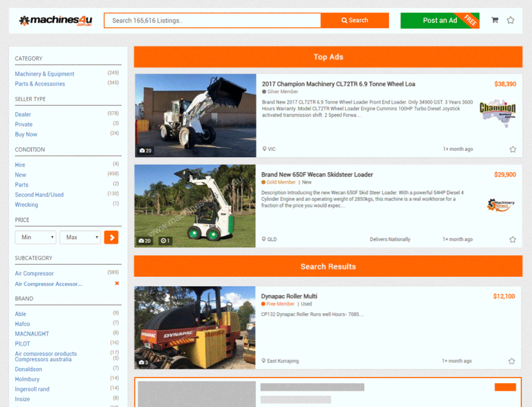The width and height of the screenshot is (532, 407).
Task: Filter by Donaldson brand
Action: point(28,369)
